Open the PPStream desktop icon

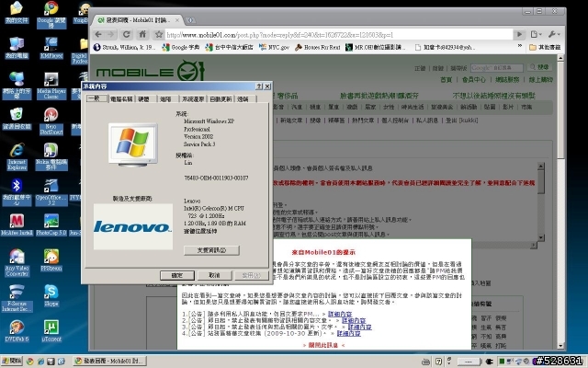pos(51,259)
